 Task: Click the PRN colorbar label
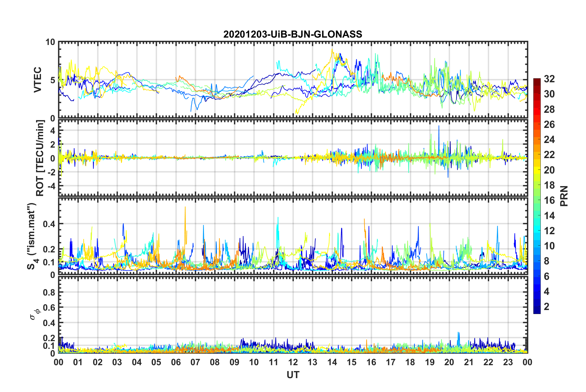[x=564, y=196]
